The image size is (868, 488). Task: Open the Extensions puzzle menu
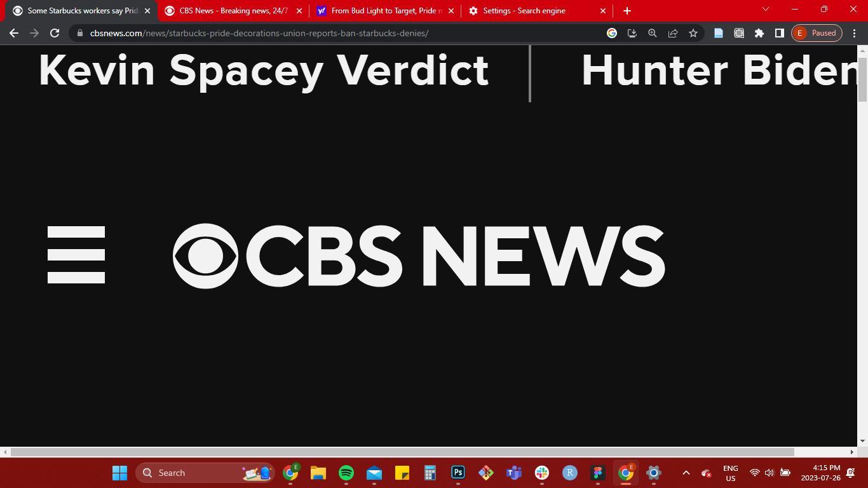click(759, 33)
